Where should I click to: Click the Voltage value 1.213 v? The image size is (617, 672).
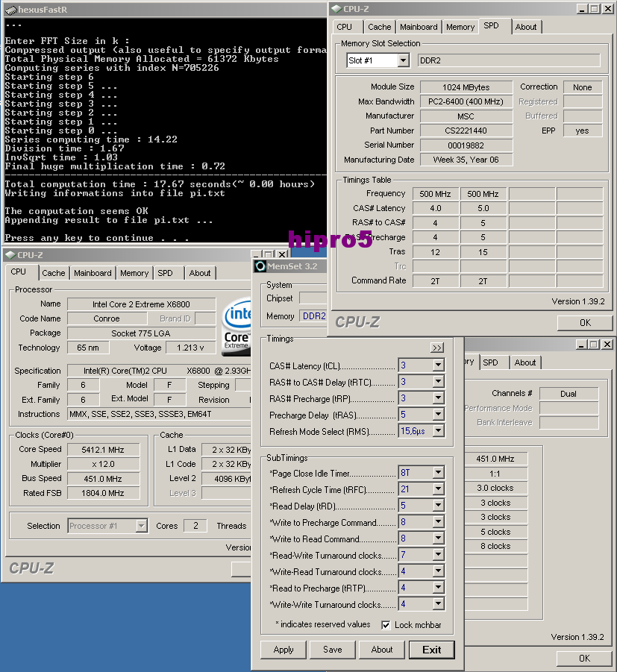(x=190, y=348)
